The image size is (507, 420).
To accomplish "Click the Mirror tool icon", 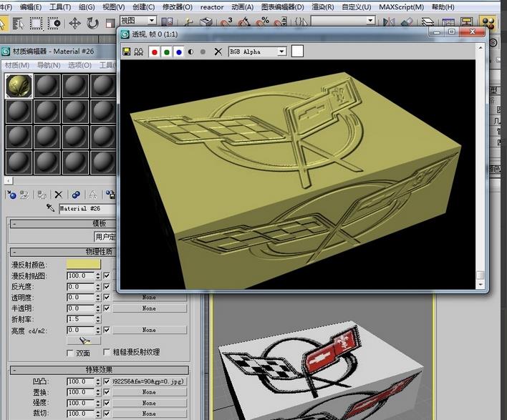I will pos(389,22).
